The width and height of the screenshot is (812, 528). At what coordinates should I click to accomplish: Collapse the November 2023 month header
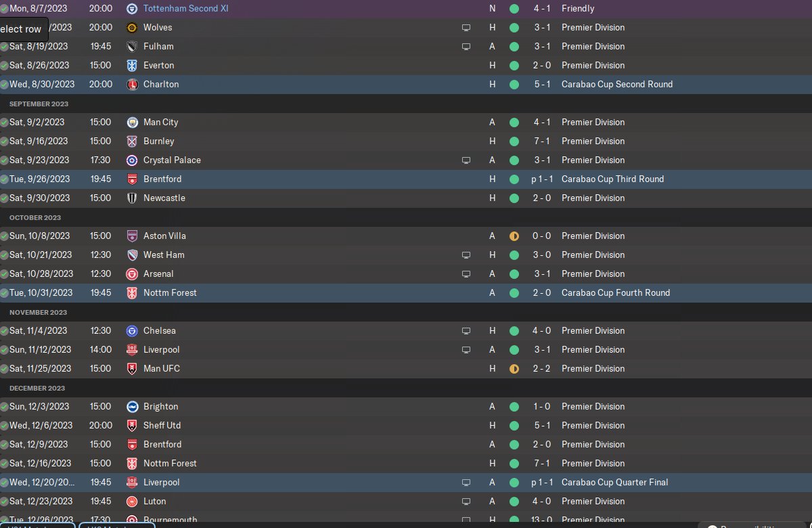(38, 313)
